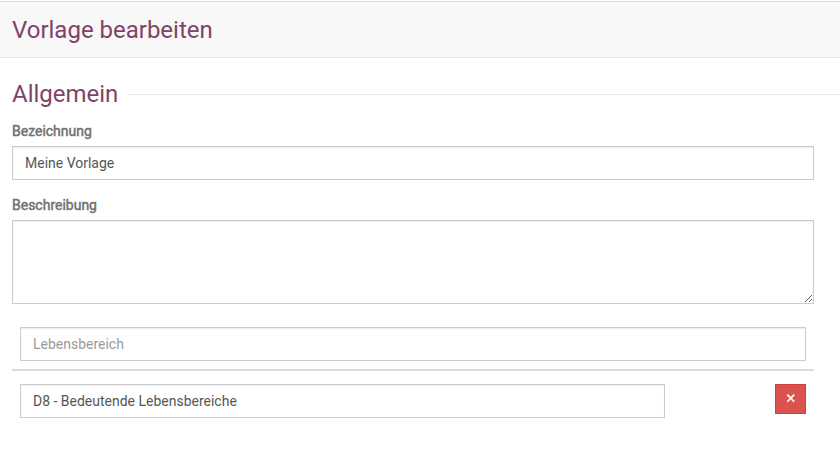Click the gray Vorlage bearbeiten header bar
The width and height of the screenshot is (840, 457).
point(500,30)
